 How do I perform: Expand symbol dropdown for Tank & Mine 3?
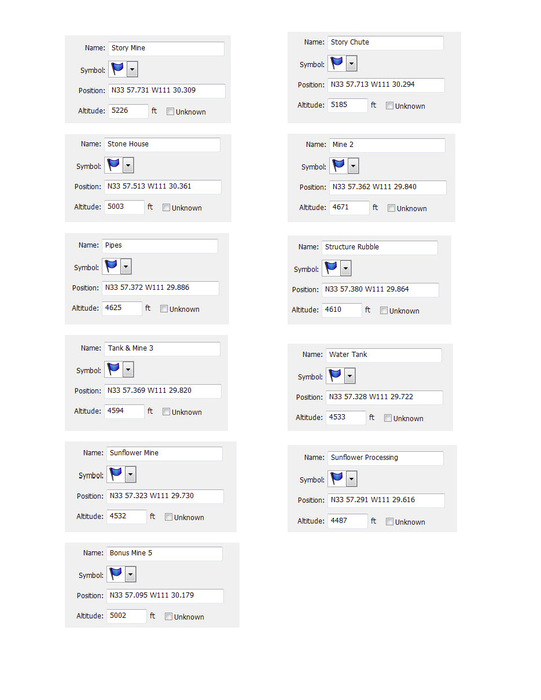128,370
